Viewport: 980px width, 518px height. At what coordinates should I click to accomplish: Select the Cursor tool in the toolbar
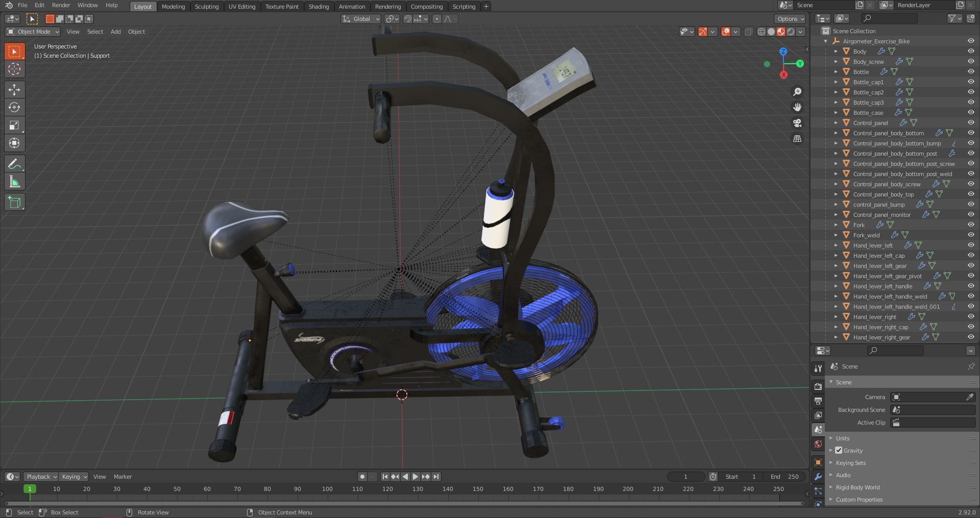[x=14, y=69]
